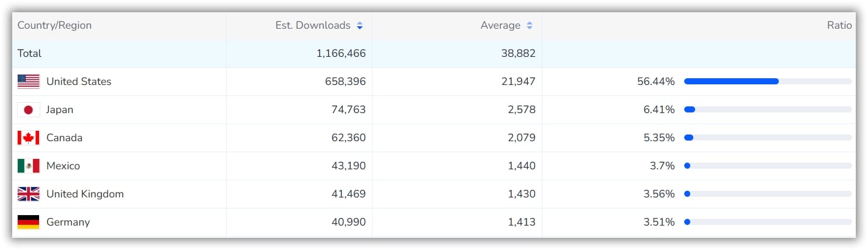The width and height of the screenshot is (868, 250).
Task: Click average value 21,947
Action: [519, 81]
